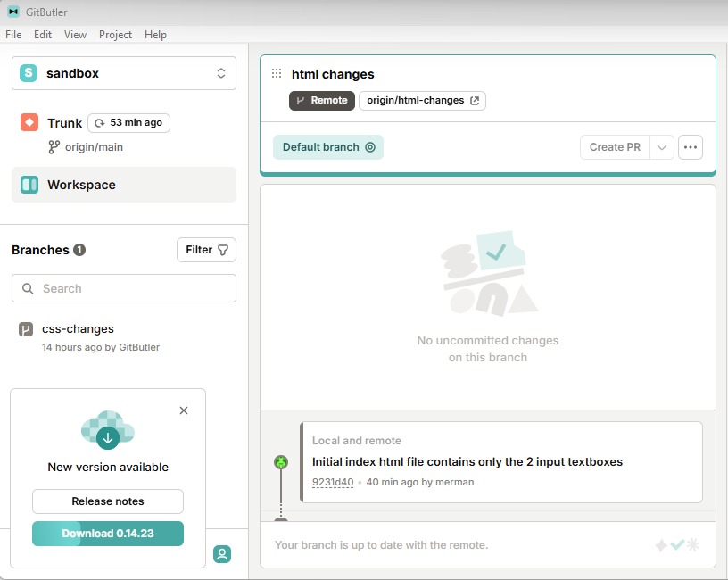Click the 53 min ago sync button
Image resolution: width=728 pixels, height=580 pixels.
pos(129,123)
